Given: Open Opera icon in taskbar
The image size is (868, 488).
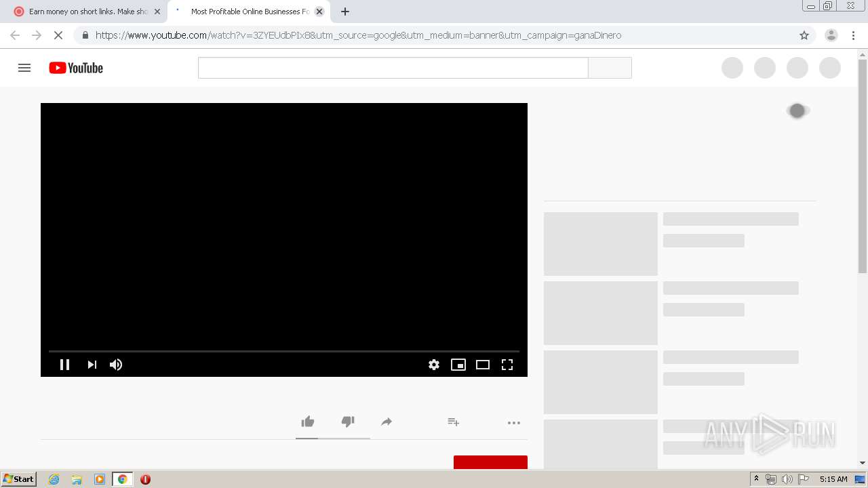Looking at the screenshot, I should point(145,479).
